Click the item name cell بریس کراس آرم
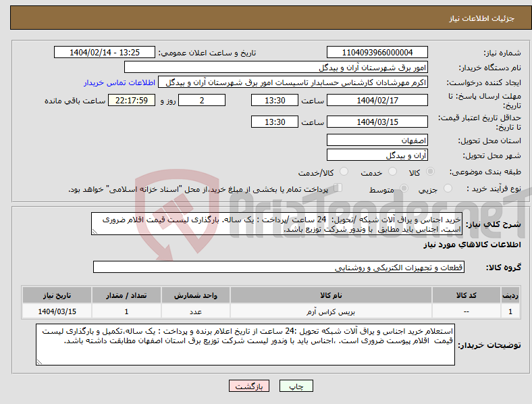The height and width of the screenshot is (404, 532). [331, 311]
